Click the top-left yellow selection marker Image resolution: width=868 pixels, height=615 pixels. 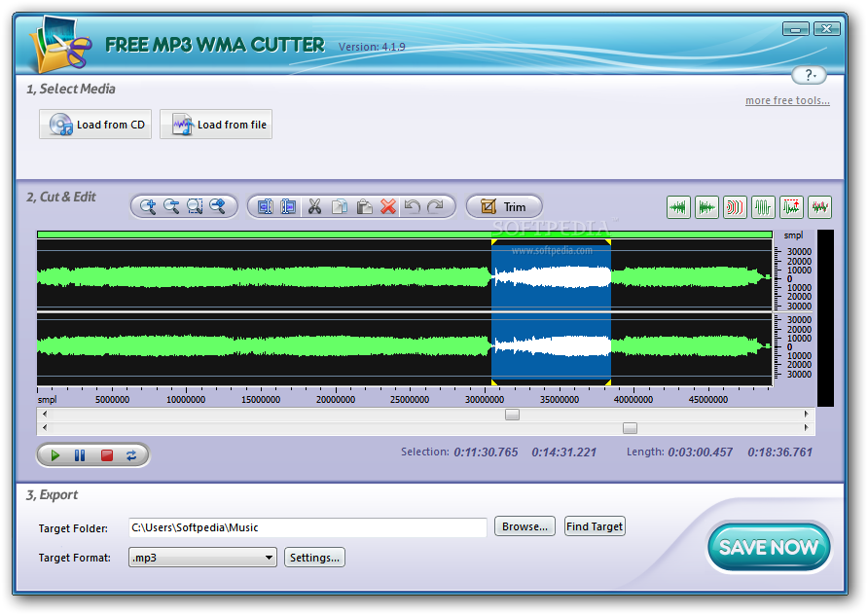click(493, 242)
